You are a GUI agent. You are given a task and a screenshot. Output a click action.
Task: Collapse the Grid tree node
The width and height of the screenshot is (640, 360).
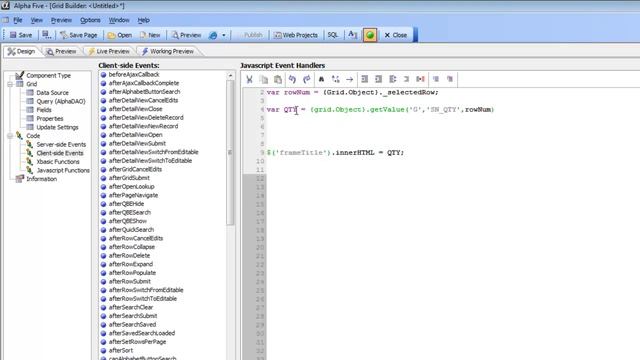10,84
